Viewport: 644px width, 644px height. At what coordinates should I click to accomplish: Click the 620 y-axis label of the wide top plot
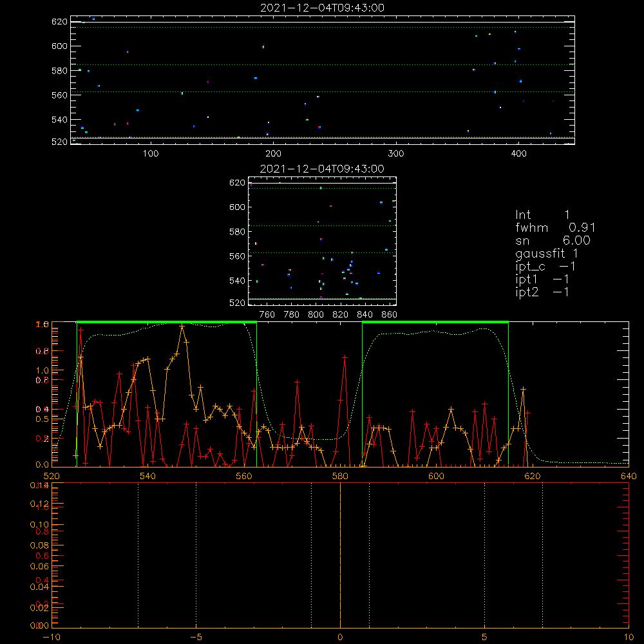(59, 21)
